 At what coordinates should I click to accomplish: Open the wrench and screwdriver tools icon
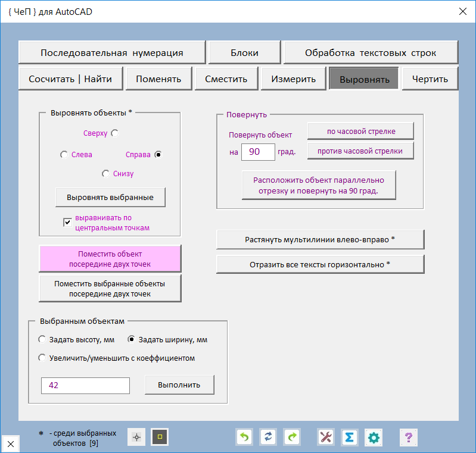coord(326,438)
